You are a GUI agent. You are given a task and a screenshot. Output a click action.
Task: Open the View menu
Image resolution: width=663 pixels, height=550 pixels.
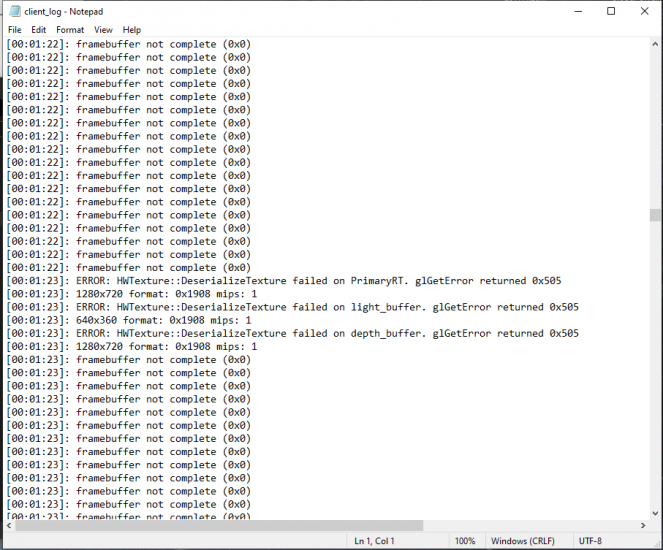(x=103, y=30)
